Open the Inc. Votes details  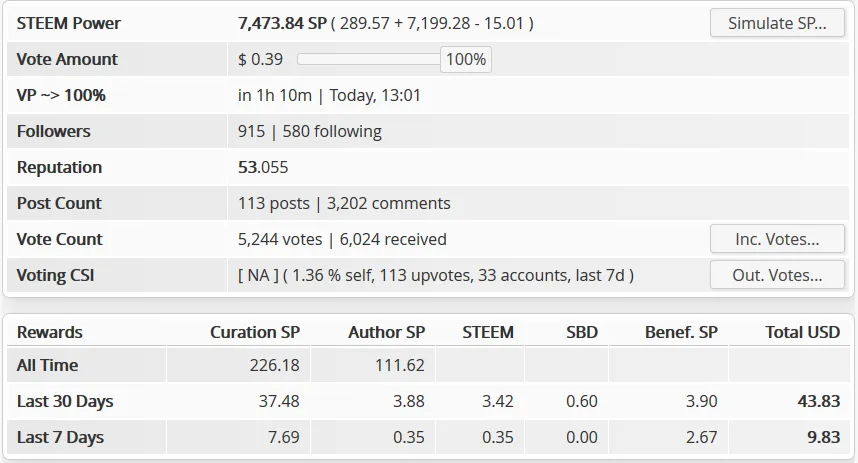coord(777,239)
